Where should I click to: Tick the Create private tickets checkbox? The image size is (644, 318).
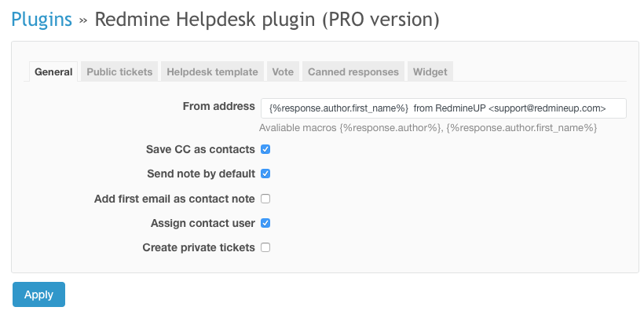click(x=265, y=247)
